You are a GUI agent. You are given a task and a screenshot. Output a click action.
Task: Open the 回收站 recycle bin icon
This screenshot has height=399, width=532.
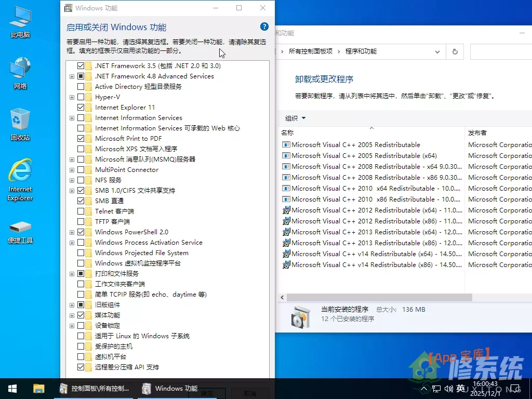tap(20, 123)
